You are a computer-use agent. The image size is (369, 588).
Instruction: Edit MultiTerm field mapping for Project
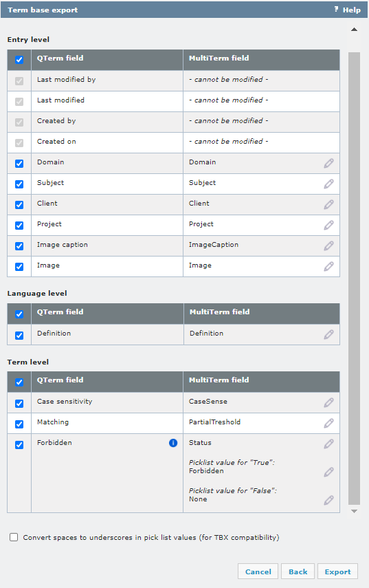tap(329, 225)
